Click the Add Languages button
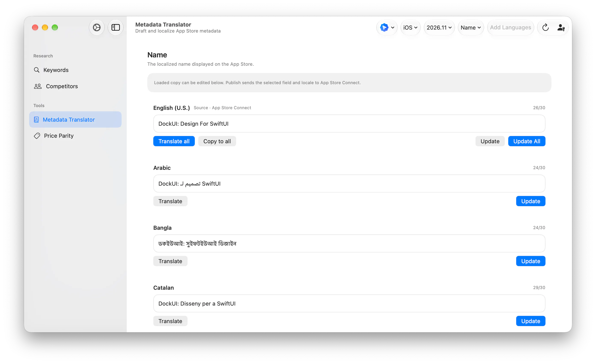This screenshot has height=364, width=596. pos(510,27)
